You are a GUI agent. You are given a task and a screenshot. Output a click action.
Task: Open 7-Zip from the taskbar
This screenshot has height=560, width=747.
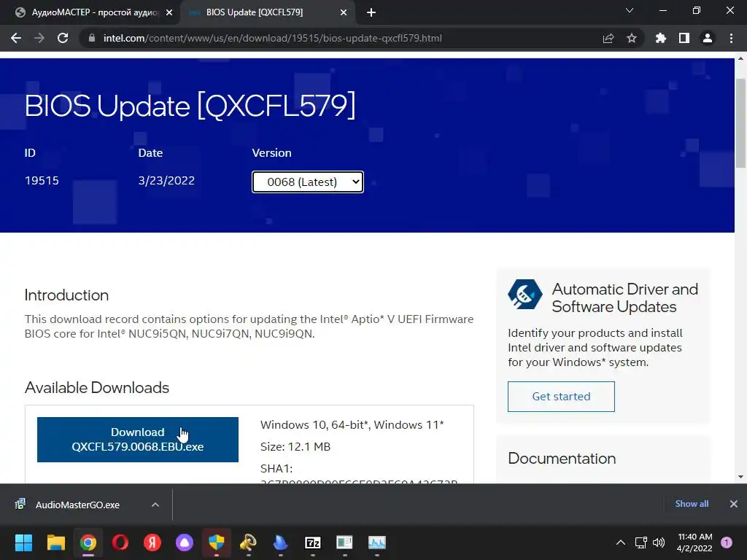(312, 542)
